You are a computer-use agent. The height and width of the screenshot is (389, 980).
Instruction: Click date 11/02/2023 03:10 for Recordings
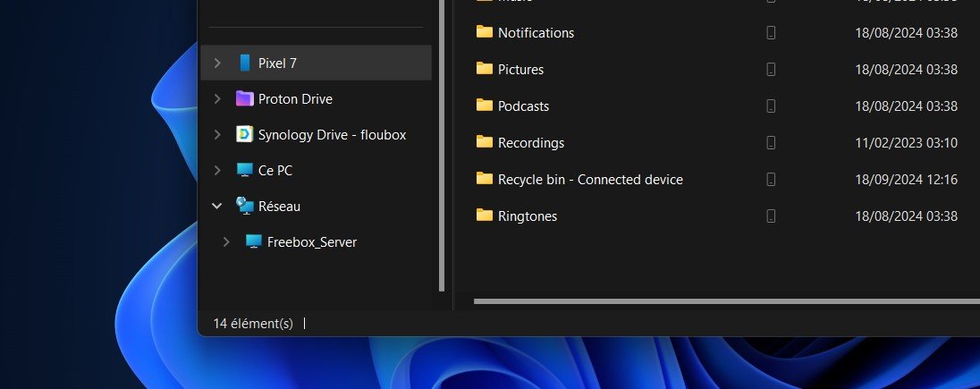907,142
